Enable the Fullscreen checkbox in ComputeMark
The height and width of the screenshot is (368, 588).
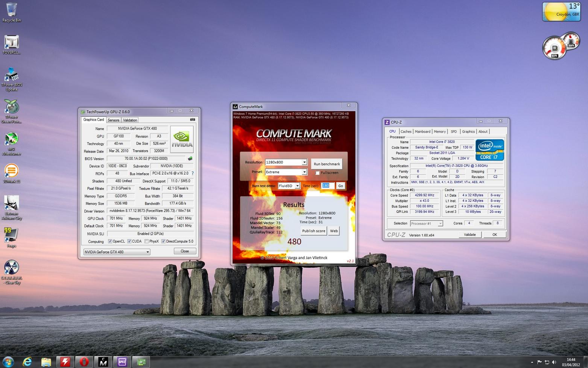(x=318, y=173)
